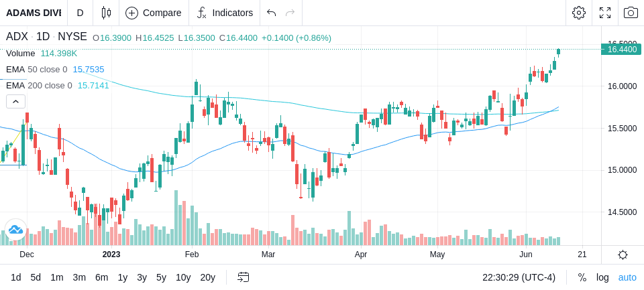Click the 15.0000 price axis label

[622, 170]
